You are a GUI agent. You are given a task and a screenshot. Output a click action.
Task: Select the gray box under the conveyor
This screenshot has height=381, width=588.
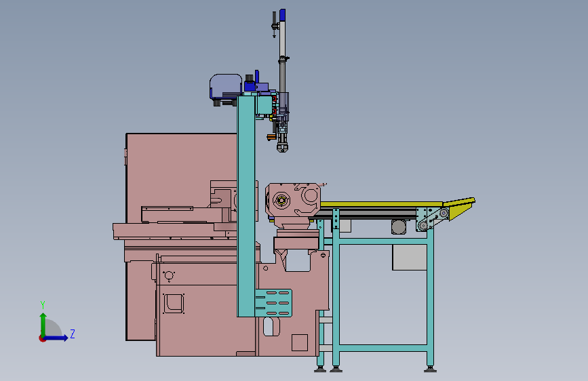tap(410, 257)
